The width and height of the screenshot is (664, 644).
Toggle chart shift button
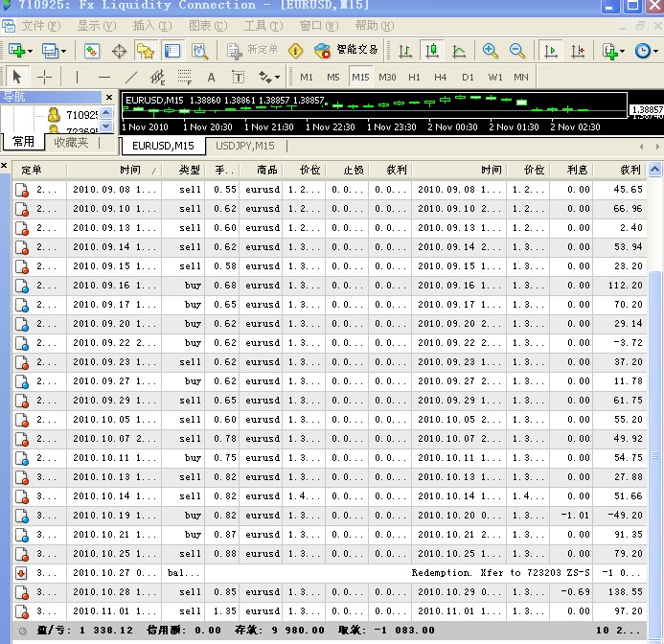[578, 51]
